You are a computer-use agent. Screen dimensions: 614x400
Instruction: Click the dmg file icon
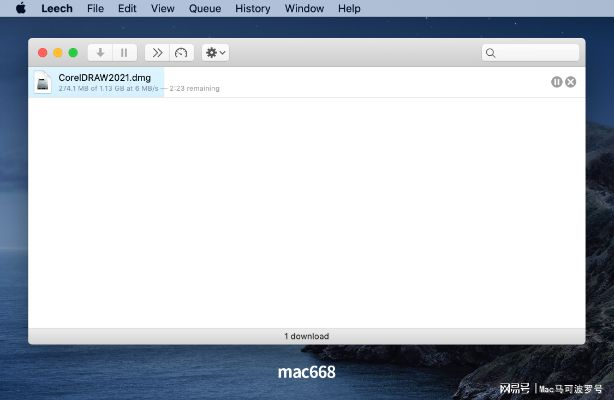coord(43,82)
